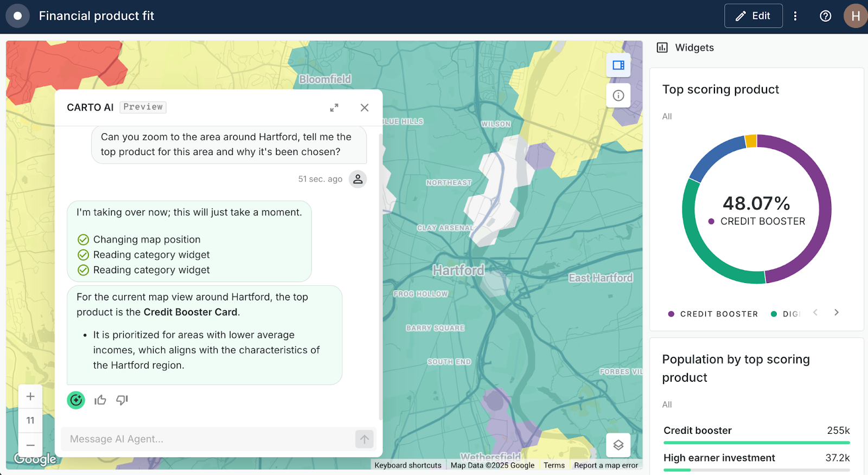Image resolution: width=868 pixels, height=475 pixels.
Task: Open the map Terms link
Action: pos(554,465)
